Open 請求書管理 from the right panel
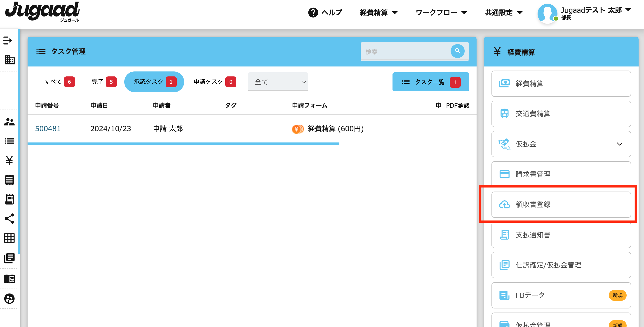The image size is (644, 327). click(561, 174)
